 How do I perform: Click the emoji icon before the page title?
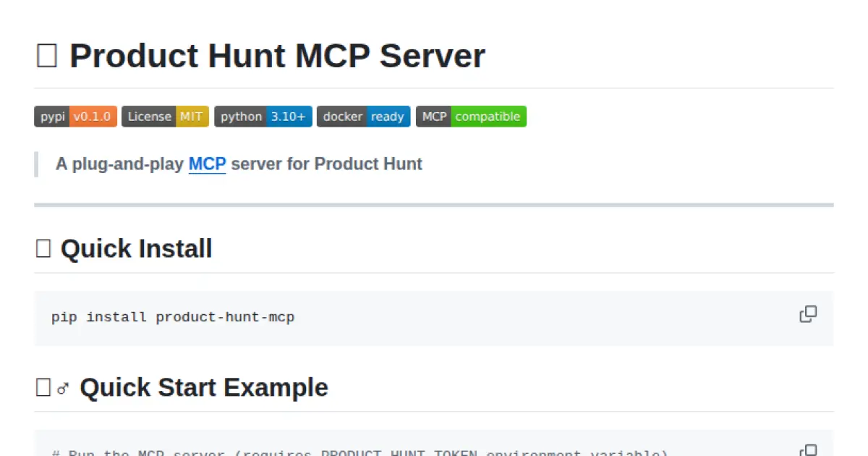pos(46,56)
